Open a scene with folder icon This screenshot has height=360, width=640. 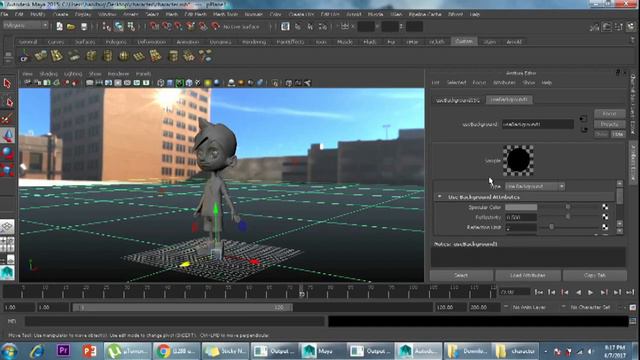[x=71, y=27]
